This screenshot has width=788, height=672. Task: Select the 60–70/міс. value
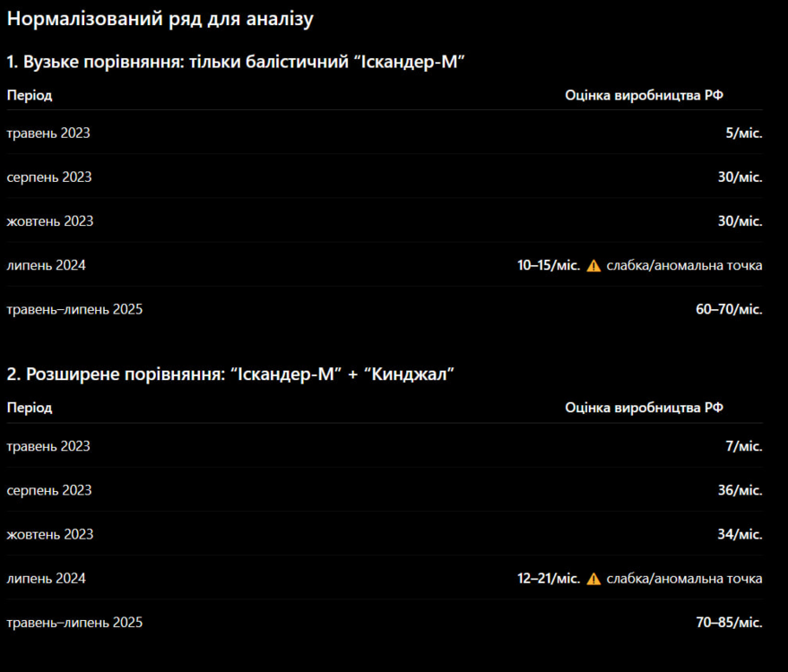pyautogui.click(x=729, y=309)
